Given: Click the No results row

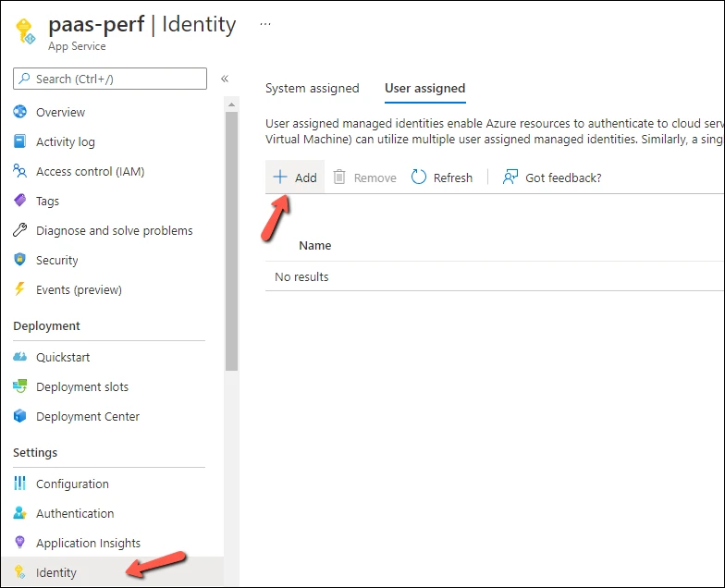Looking at the screenshot, I should (x=494, y=276).
